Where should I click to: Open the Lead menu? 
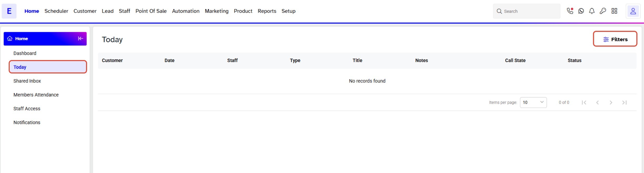point(108,11)
